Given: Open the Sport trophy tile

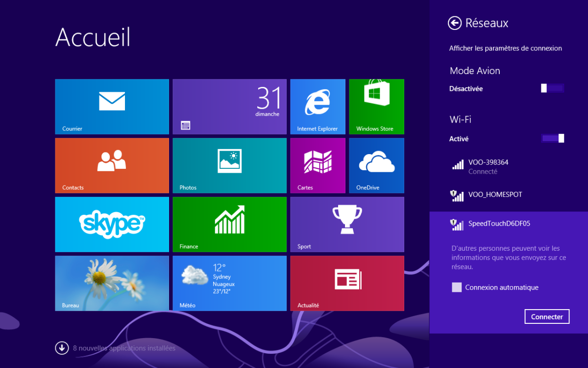Looking at the screenshot, I should 347,224.
